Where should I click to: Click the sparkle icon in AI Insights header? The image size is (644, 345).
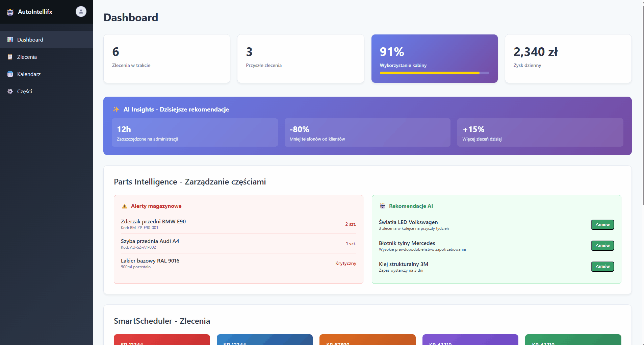(115, 109)
